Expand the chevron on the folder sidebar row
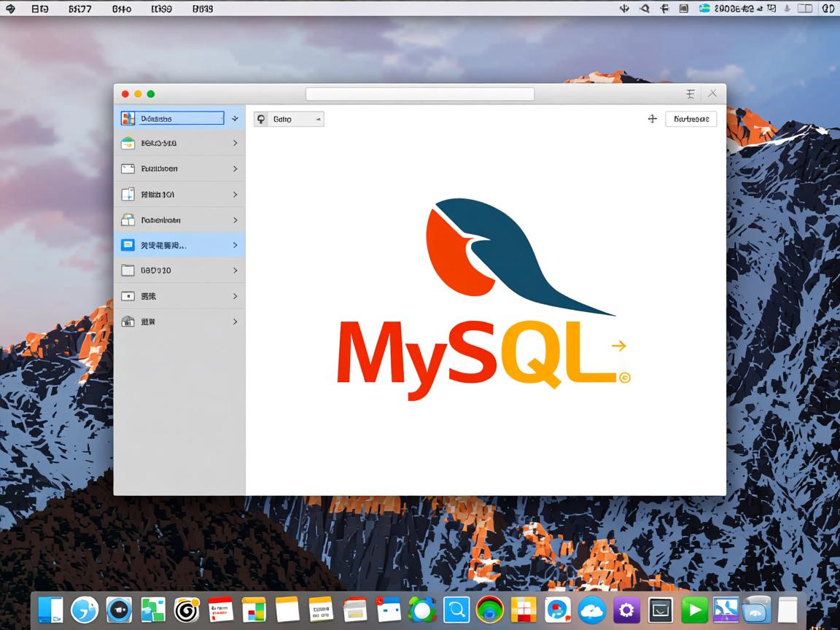The image size is (840, 630). 235,271
